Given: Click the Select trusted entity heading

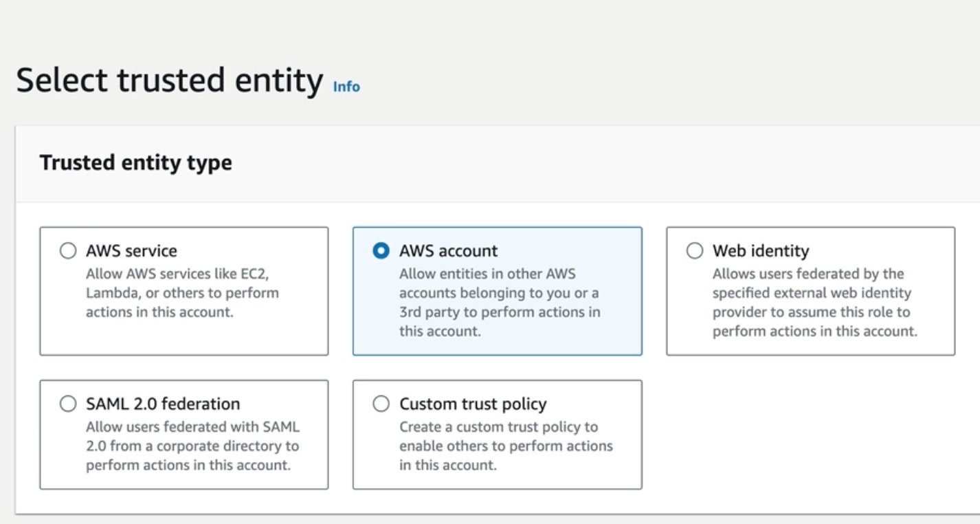Looking at the screenshot, I should pyautogui.click(x=170, y=80).
